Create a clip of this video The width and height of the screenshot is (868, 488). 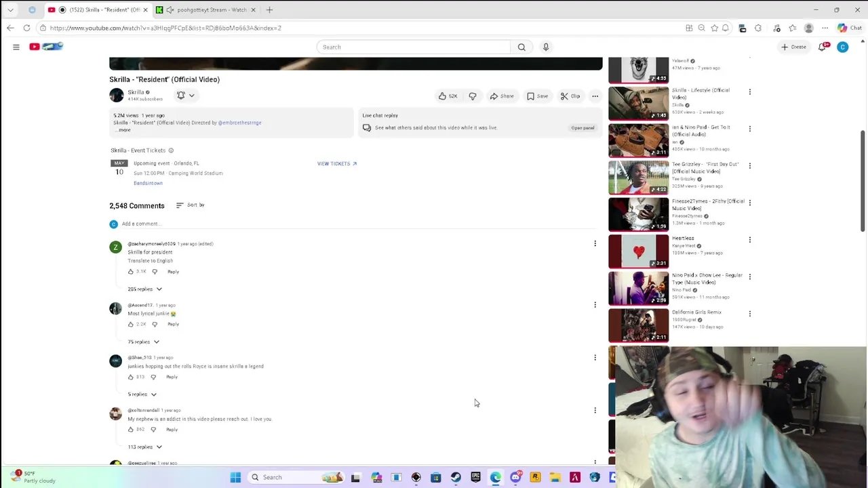(570, 96)
